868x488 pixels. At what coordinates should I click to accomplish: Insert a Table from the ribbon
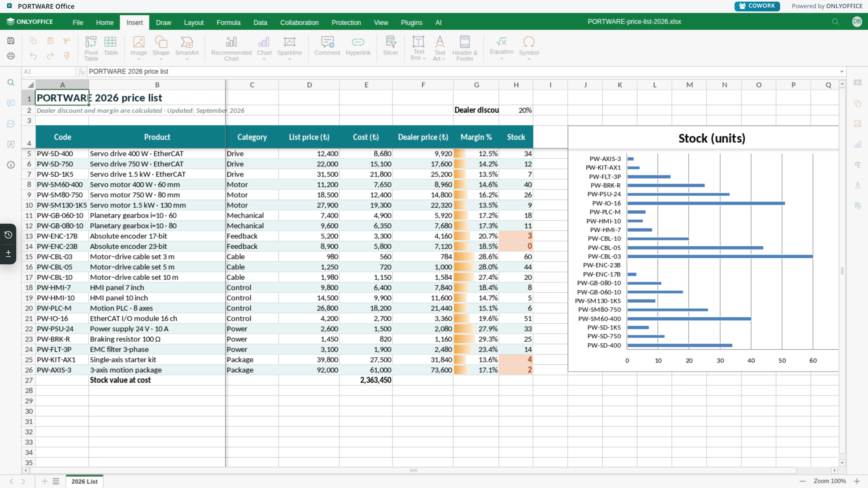click(x=110, y=46)
